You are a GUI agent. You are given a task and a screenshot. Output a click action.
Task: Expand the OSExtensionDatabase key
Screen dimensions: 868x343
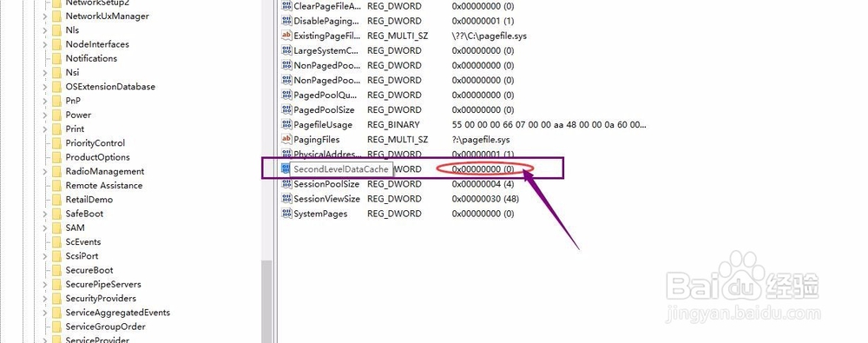click(45, 87)
